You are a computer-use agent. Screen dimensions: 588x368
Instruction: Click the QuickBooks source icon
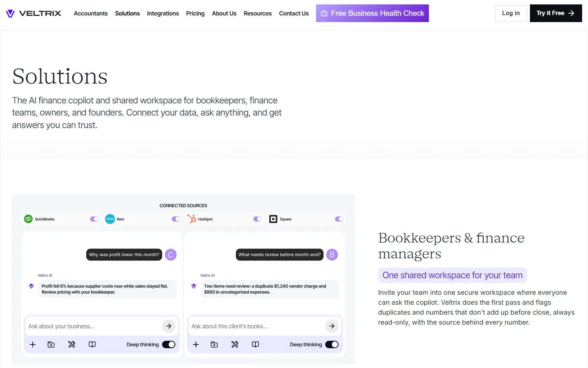point(28,219)
